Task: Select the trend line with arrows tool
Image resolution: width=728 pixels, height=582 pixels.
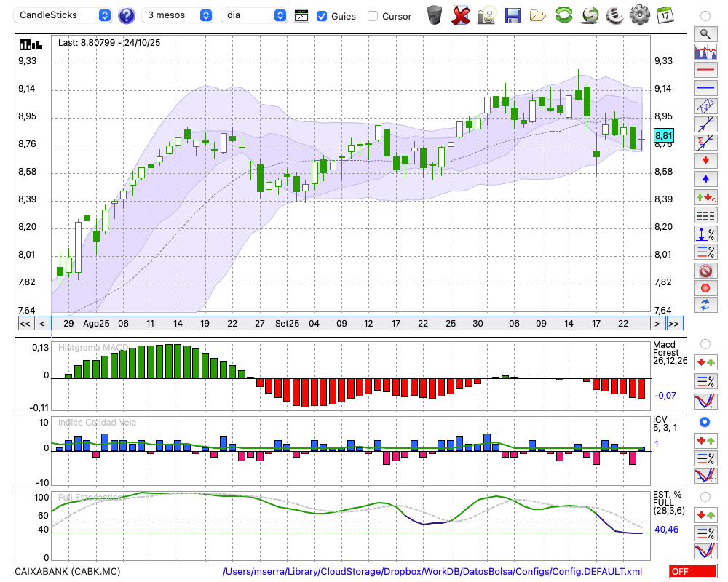Action: click(x=705, y=124)
